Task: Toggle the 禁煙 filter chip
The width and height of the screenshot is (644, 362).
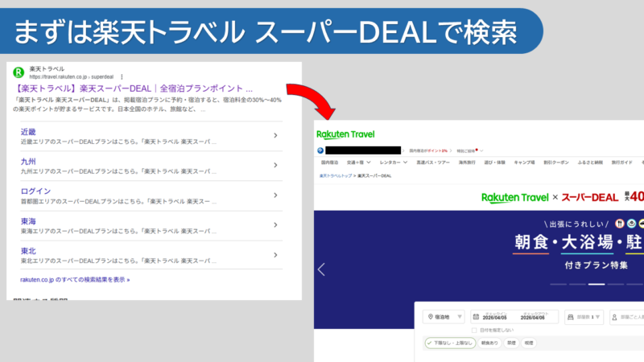Action: pos(511,343)
